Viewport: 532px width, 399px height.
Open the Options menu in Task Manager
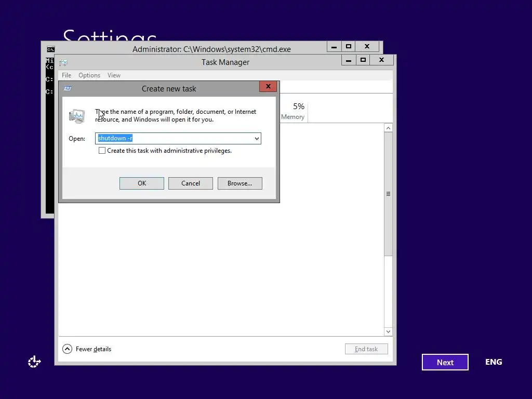click(x=89, y=75)
